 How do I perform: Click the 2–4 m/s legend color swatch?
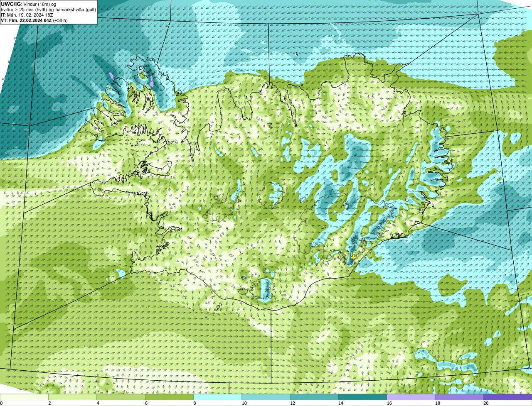click(73, 397)
